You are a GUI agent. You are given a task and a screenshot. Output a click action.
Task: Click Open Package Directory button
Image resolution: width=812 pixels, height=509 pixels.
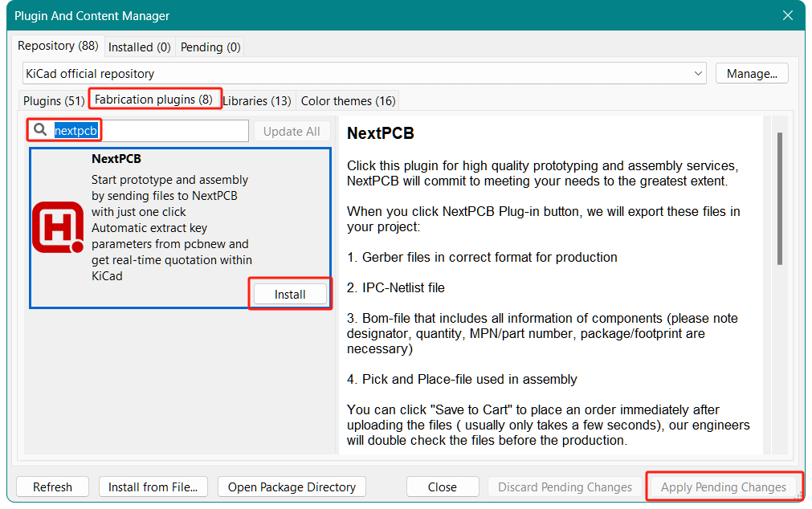[292, 487]
